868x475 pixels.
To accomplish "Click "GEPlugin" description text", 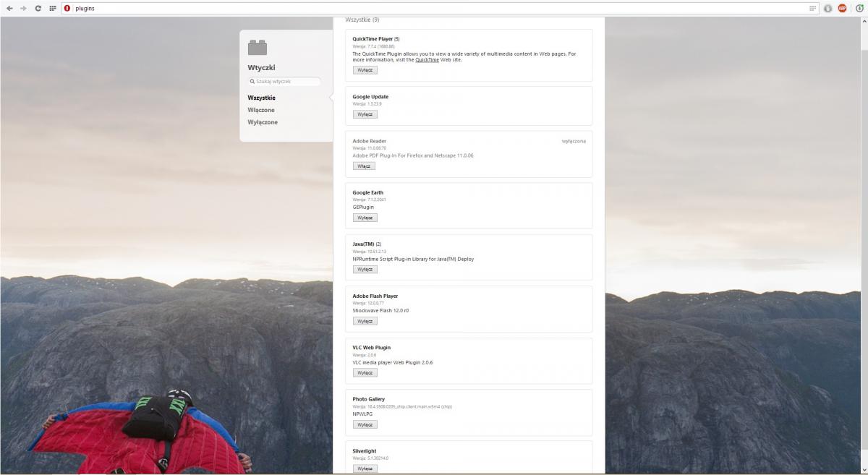I will point(363,207).
